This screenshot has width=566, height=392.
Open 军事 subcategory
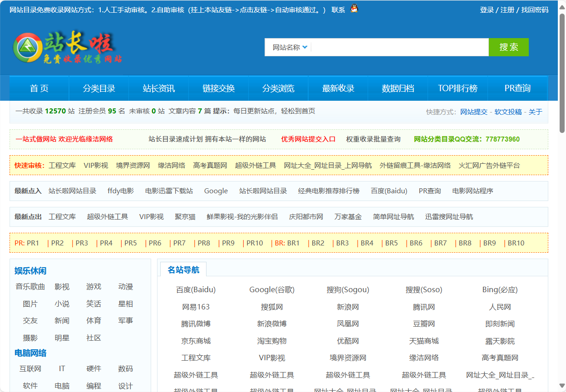click(x=126, y=321)
